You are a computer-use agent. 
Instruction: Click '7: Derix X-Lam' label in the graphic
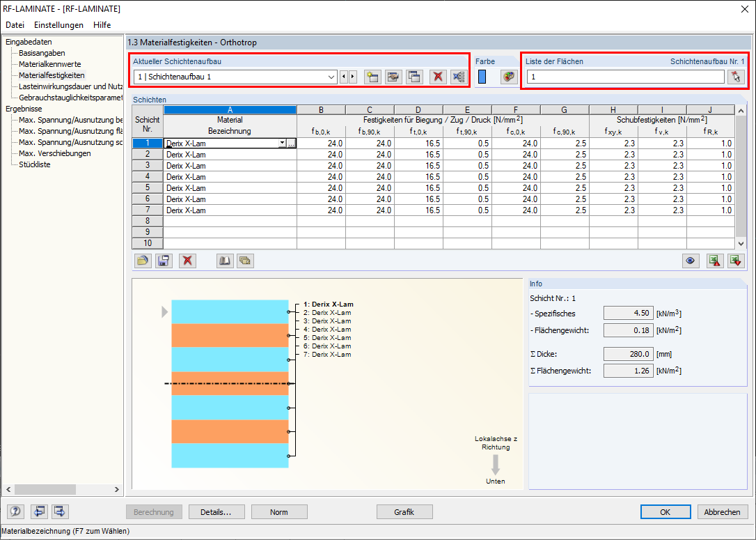pos(327,354)
